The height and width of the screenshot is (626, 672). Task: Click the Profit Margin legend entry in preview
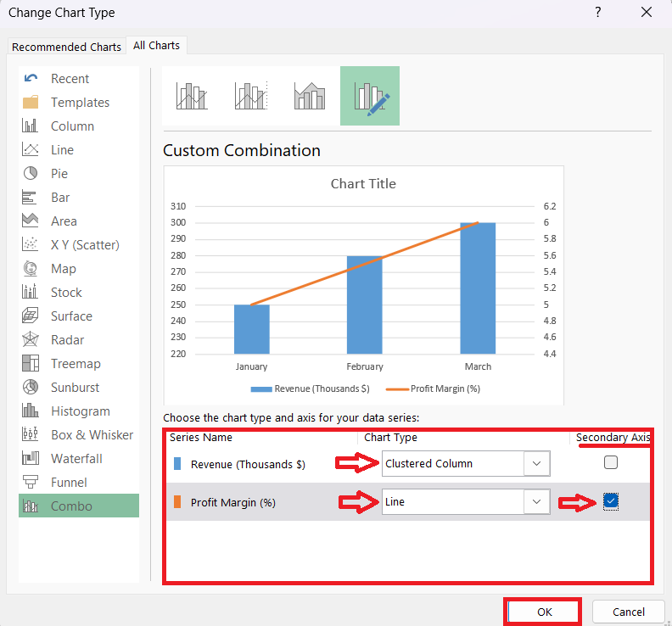(433, 388)
